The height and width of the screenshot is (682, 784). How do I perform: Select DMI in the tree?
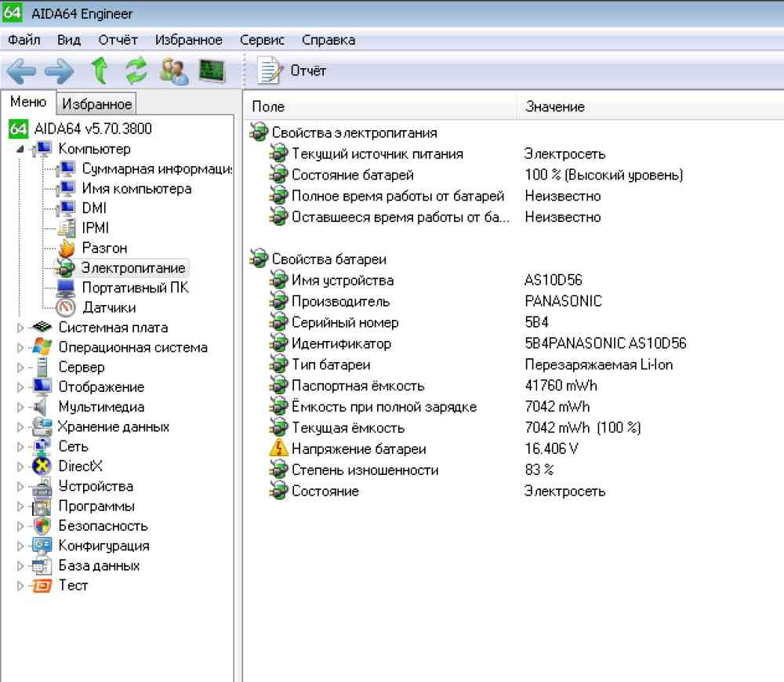tap(94, 208)
